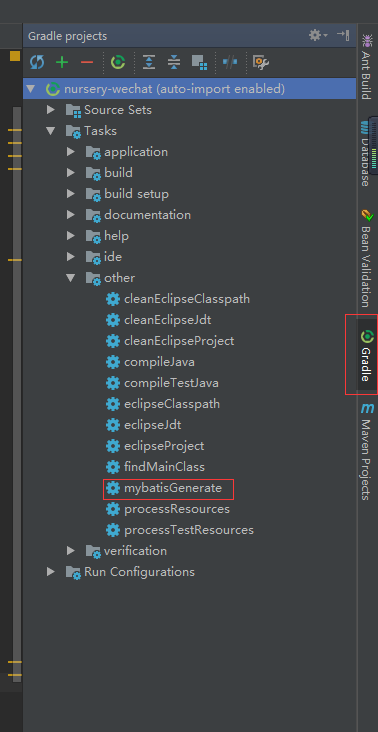The width and height of the screenshot is (378, 732).
Task: Toggle offline mode icon
Action: (230, 62)
